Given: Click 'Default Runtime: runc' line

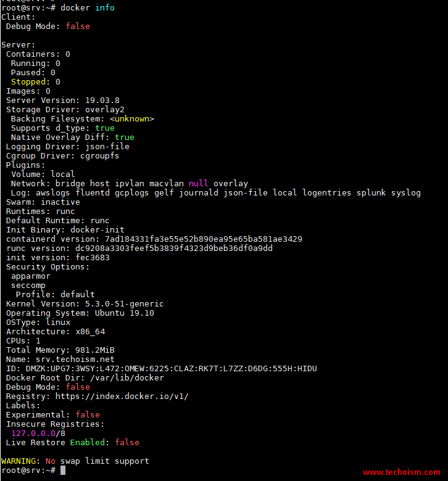Looking at the screenshot, I should [58, 221].
